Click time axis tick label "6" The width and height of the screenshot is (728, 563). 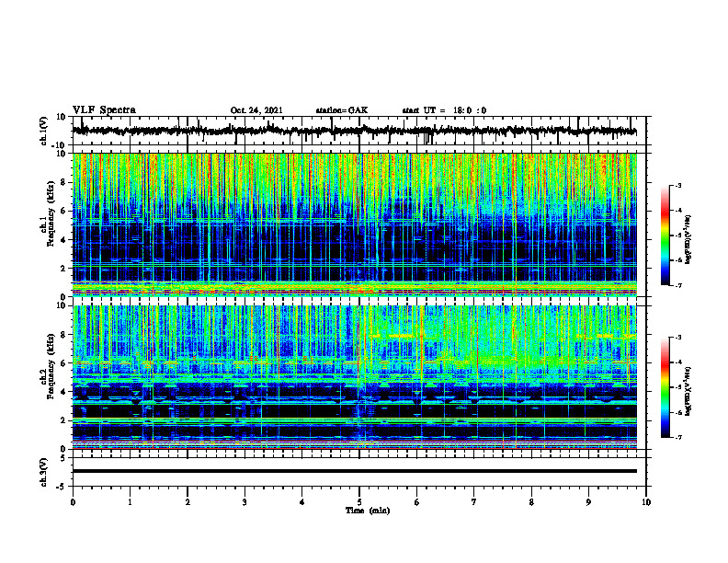pyautogui.click(x=417, y=502)
